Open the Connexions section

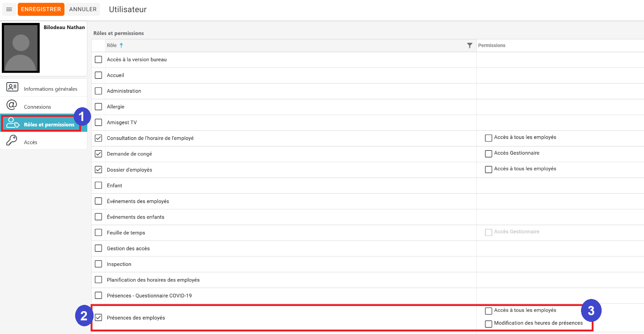(38, 107)
